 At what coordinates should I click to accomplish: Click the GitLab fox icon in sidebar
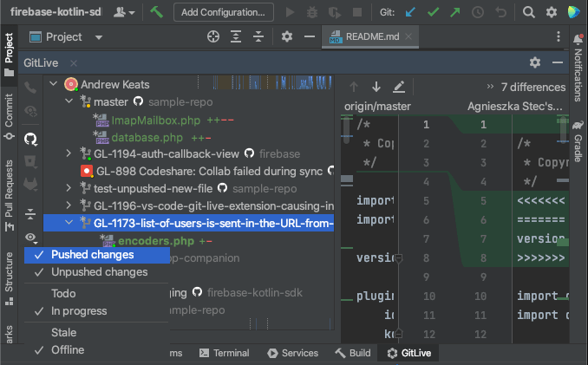[30, 185]
